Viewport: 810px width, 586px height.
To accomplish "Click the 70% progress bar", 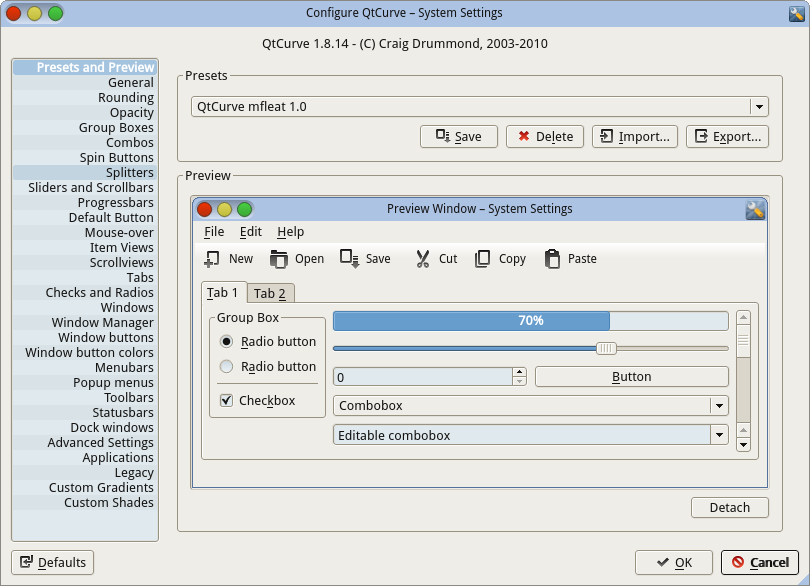I will coord(531,321).
